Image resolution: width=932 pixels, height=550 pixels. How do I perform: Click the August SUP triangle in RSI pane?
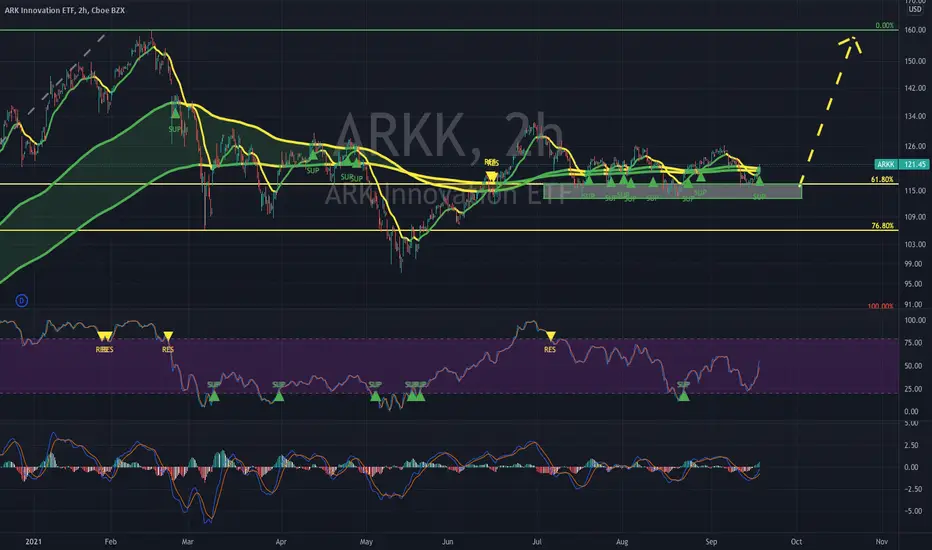pyautogui.click(x=684, y=395)
